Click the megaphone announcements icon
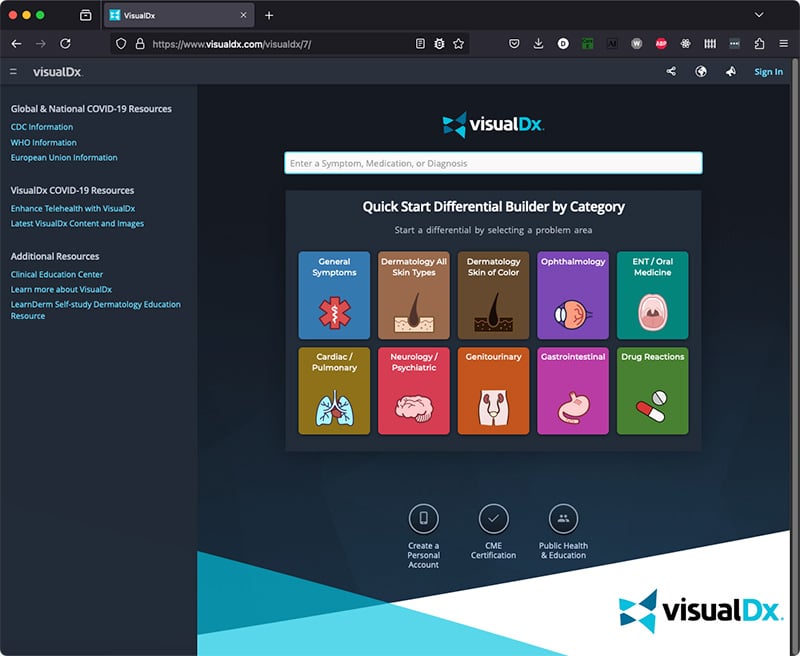Image resolution: width=800 pixels, height=656 pixels. 731,71
